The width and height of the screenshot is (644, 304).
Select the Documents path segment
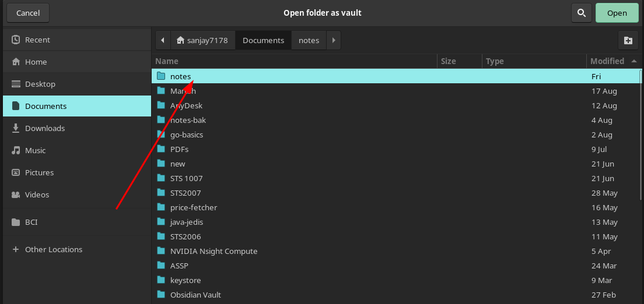pyautogui.click(x=263, y=40)
